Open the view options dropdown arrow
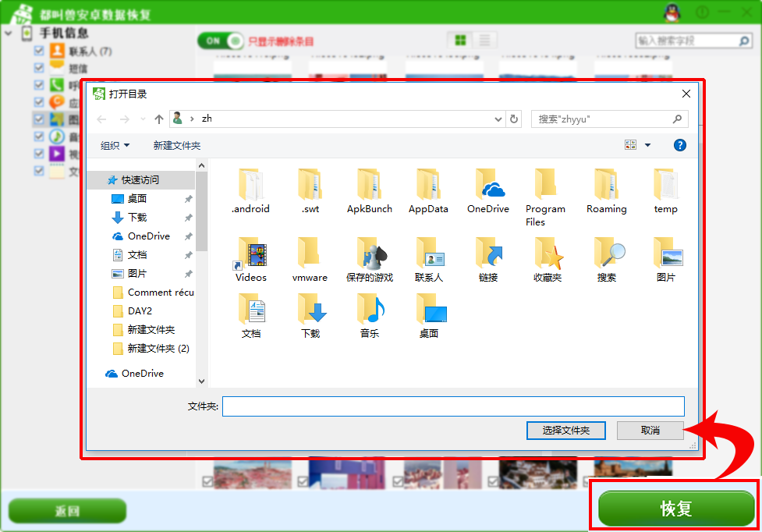The height and width of the screenshot is (532, 762). [x=647, y=145]
